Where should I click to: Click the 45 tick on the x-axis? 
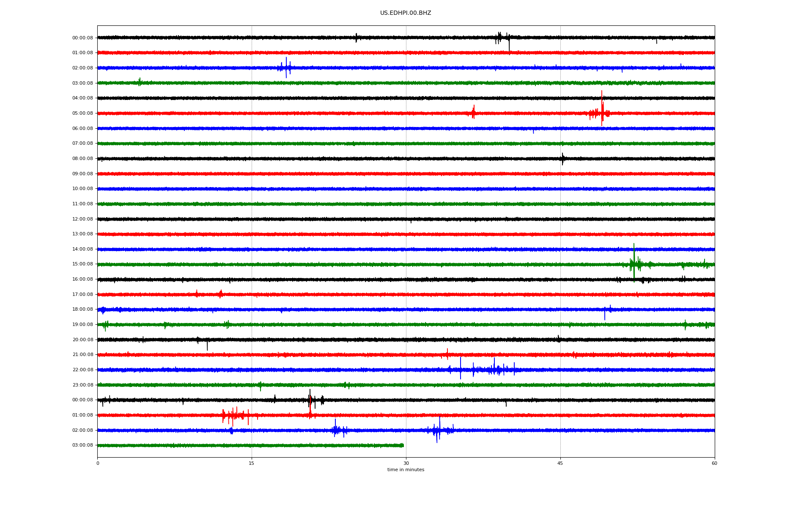coord(560,463)
